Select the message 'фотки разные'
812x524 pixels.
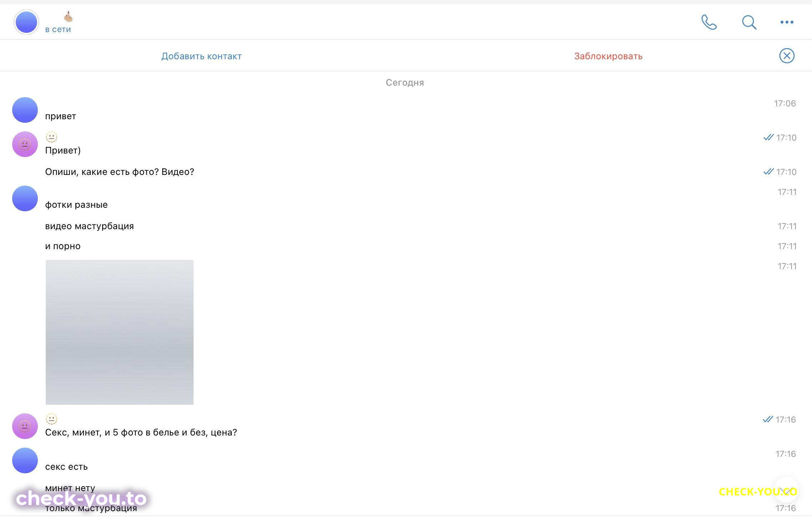pyautogui.click(x=76, y=205)
